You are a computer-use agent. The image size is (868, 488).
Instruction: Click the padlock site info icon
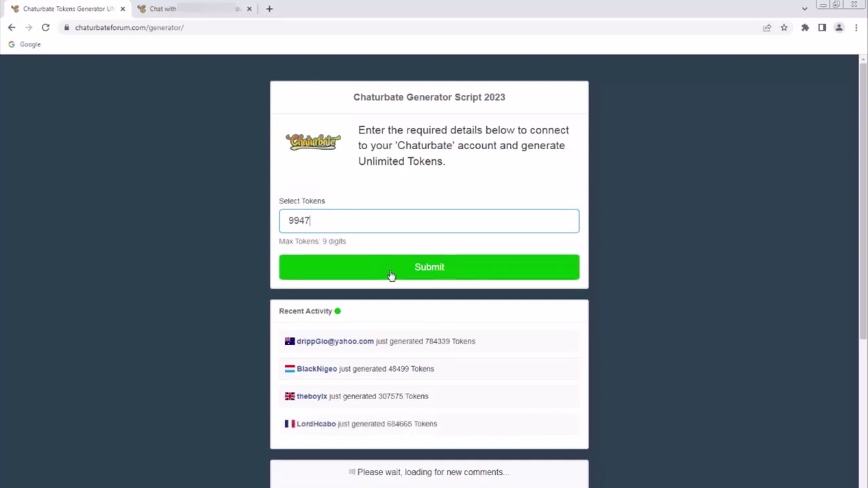tap(66, 28)
